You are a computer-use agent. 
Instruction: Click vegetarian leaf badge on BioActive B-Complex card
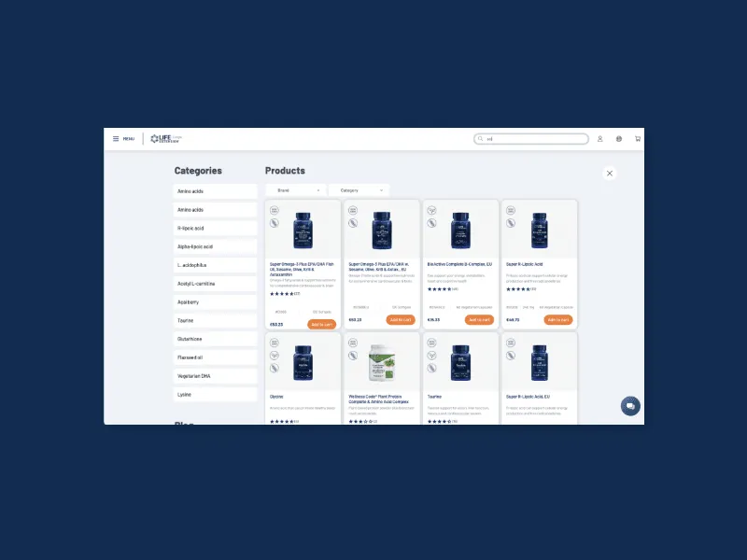[431, 211]
